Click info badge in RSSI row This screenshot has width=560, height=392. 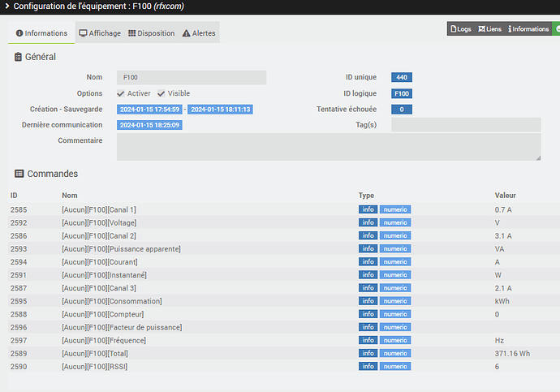pos(368,367)
